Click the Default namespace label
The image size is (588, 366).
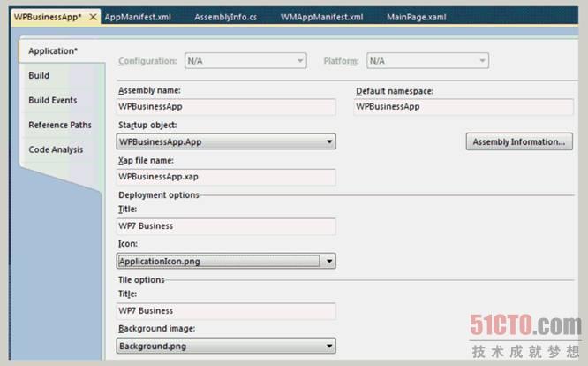[x=395, y=91]
